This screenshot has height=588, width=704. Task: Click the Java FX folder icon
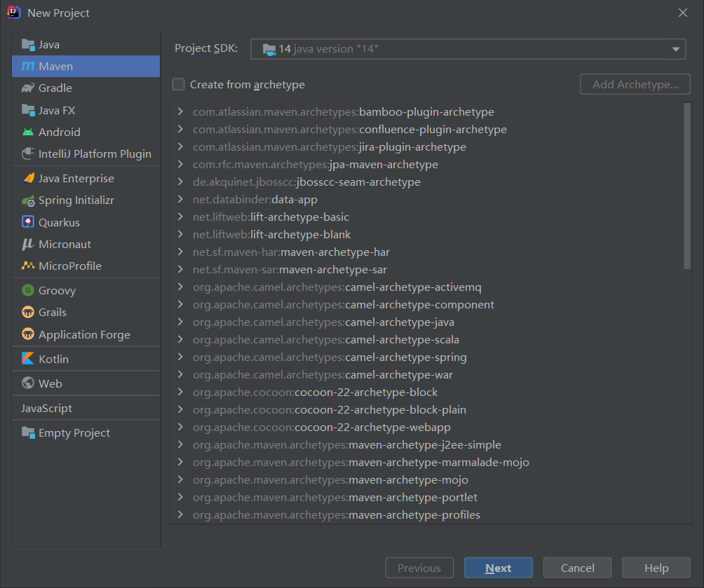pos(28,110)
